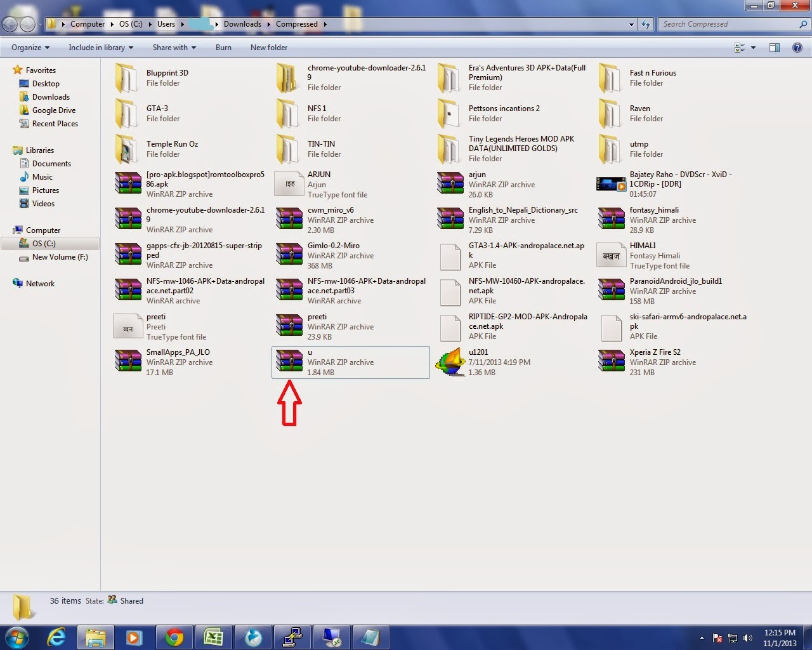Click the volume icon in the system tray

[x=749, y=639]
